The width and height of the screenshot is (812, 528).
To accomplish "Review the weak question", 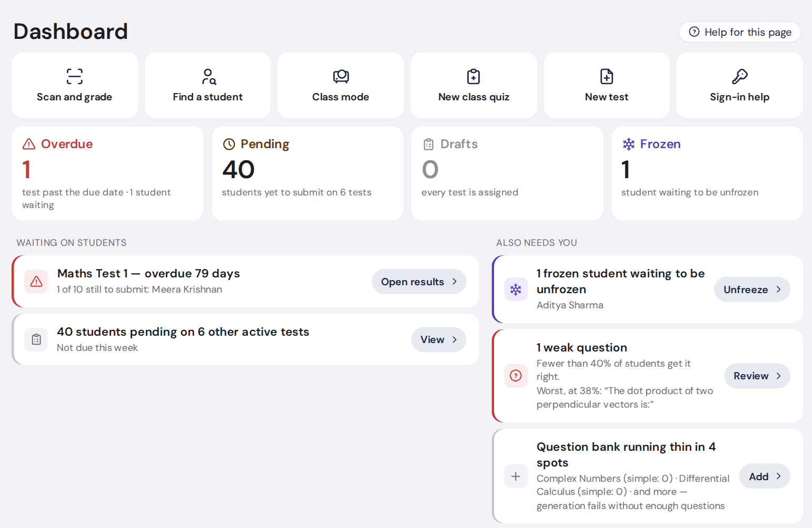I will pyautogui.click(x=757, y=376).
